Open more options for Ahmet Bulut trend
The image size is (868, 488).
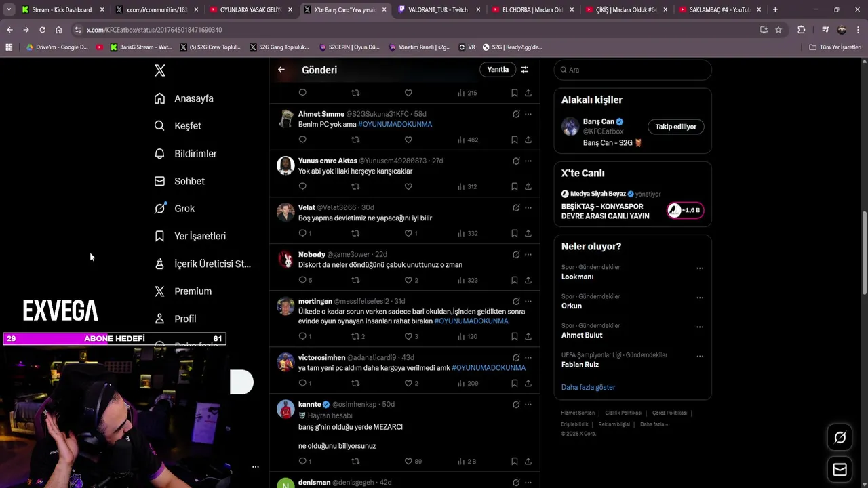click(x=700, y=327)
